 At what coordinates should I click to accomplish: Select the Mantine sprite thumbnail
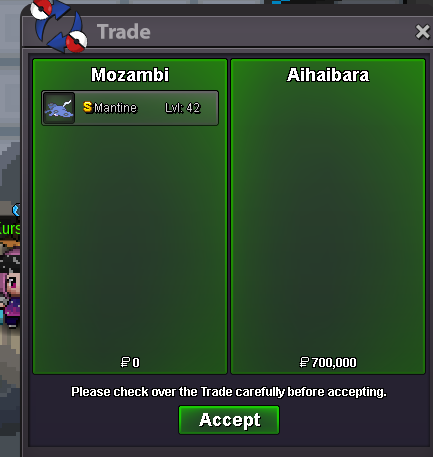point(59,108)
